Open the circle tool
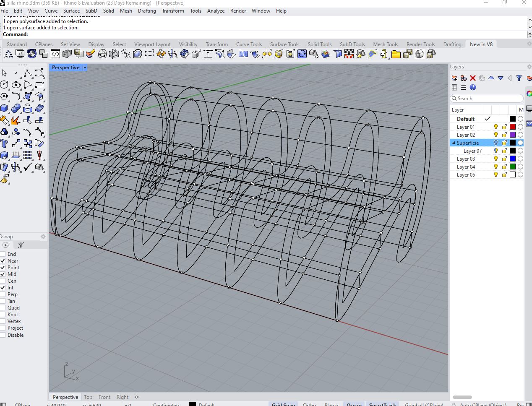Image resolution: width=532 pixels, height=406 pixels. 4,85
